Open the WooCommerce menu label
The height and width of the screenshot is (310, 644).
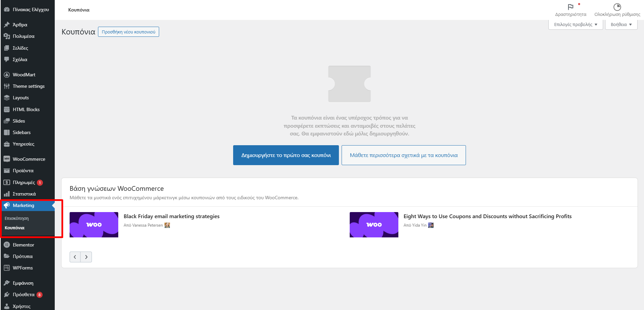click(x=29, y=159)
